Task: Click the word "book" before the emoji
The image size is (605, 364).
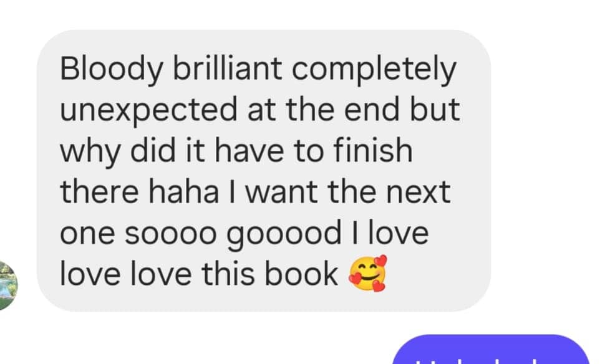Action: point(302,274)
